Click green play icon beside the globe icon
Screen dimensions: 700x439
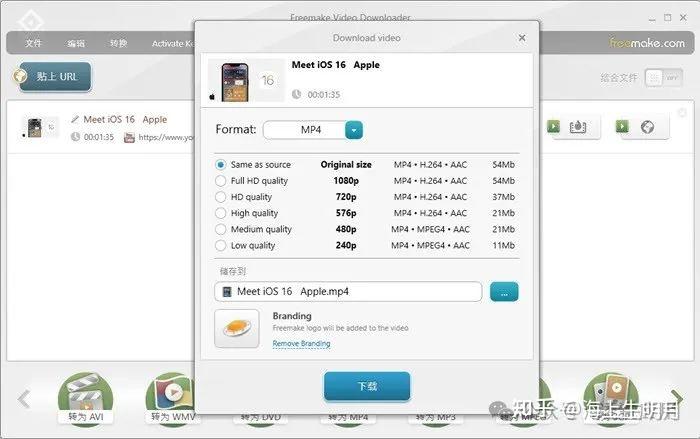click(622, 126)
